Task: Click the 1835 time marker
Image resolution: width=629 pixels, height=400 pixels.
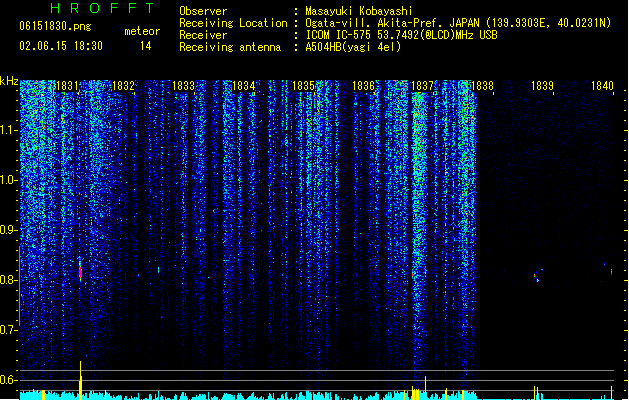Action: coord(303,86)
